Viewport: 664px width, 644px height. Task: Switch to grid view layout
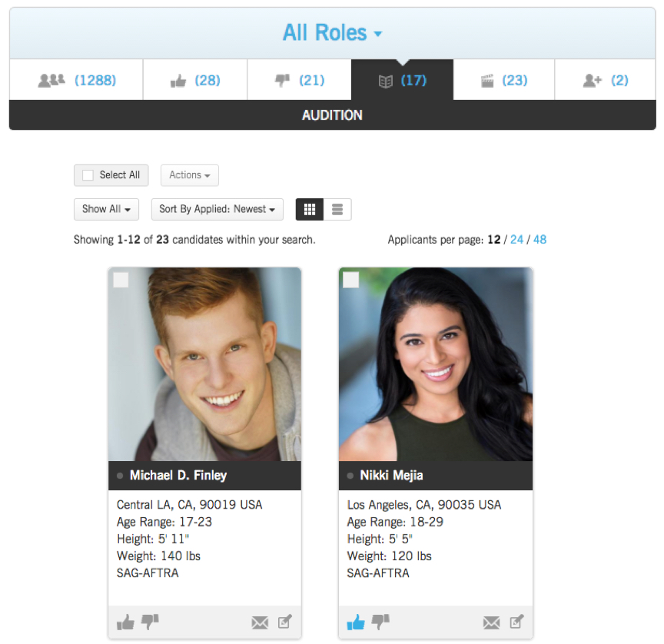(x=310, y=209)
